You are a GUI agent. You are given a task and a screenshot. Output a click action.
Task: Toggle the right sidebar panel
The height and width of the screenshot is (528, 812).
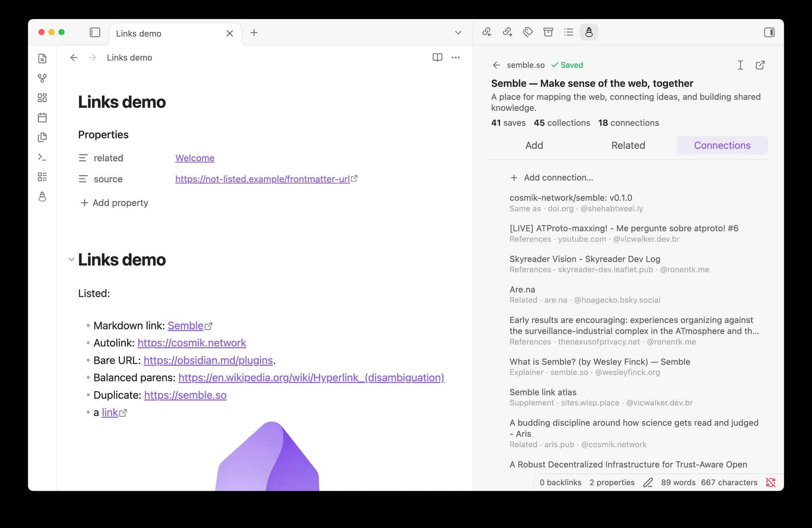[x=769, y=33]
